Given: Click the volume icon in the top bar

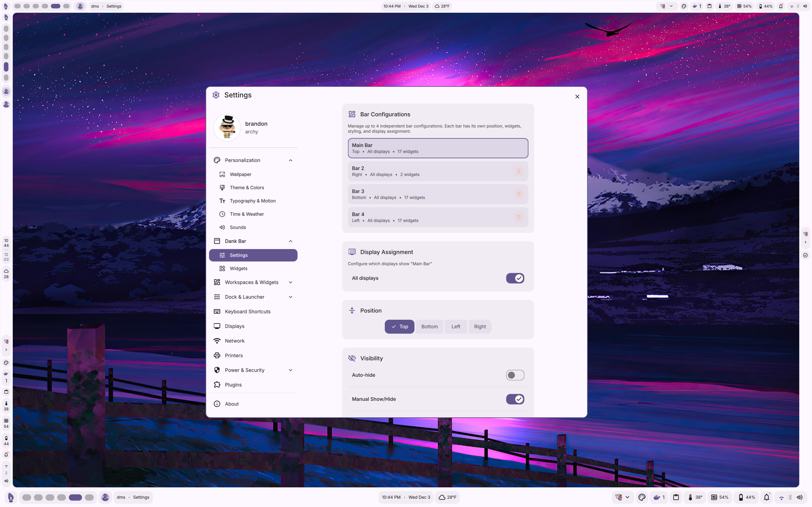Looking at the screenshot, I should (805, 6).
